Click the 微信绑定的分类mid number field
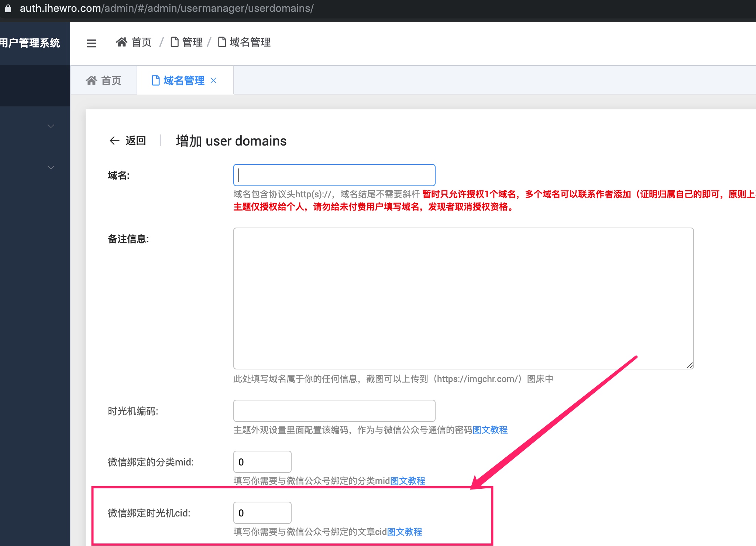The image size is (756, 546). pyautogui.click(x=262, y=462)
